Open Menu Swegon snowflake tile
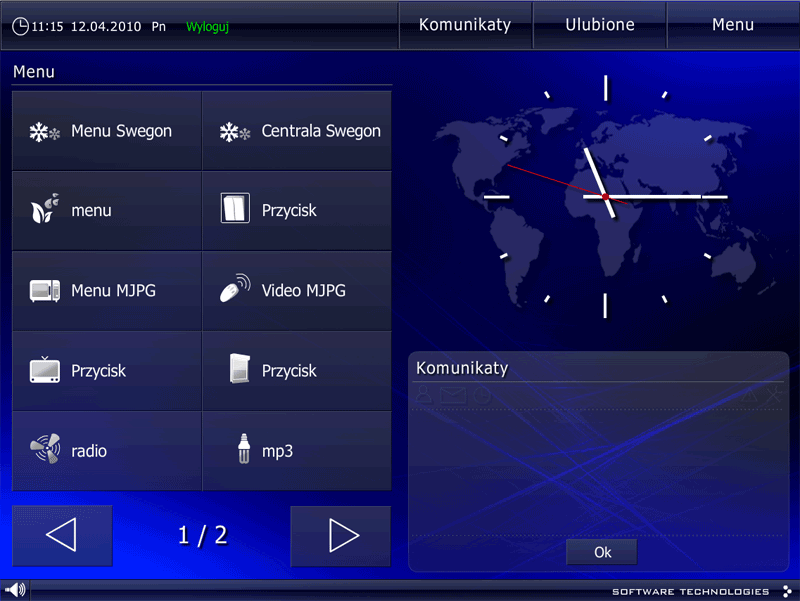 click(x=107, y=131)
